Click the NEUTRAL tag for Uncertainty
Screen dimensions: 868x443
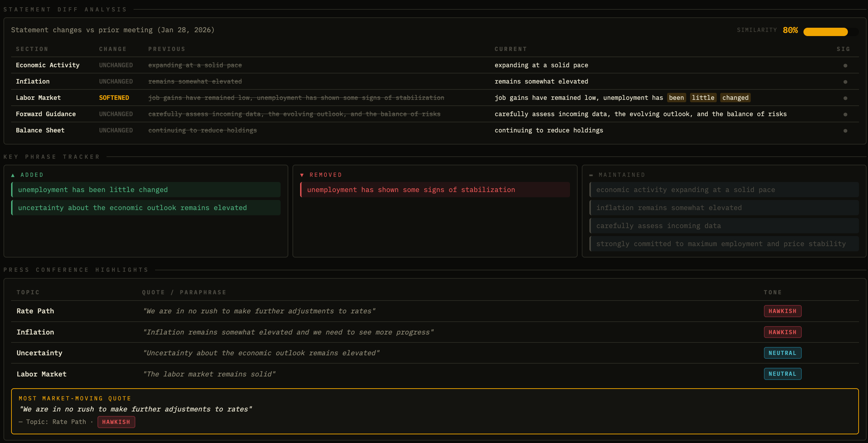(782, 353)
